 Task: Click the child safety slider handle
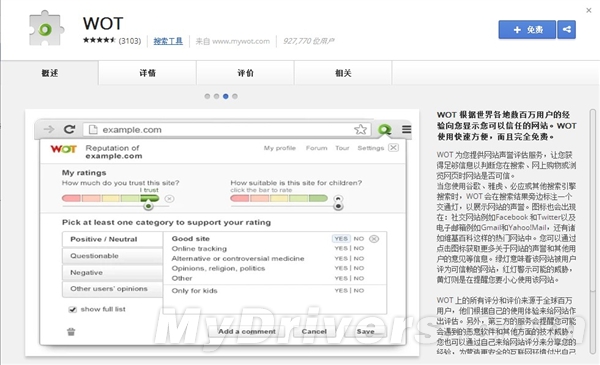(x=338, y=207)
